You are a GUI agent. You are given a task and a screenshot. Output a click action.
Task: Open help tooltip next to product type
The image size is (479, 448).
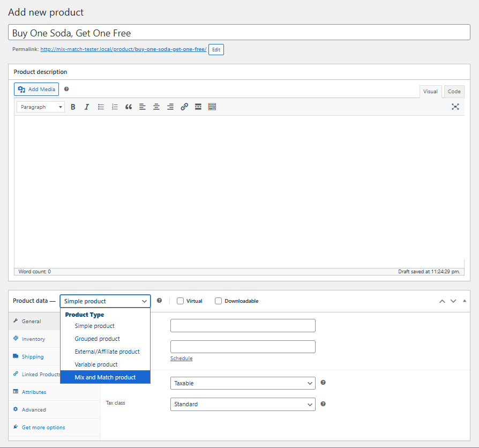point(159,301)
